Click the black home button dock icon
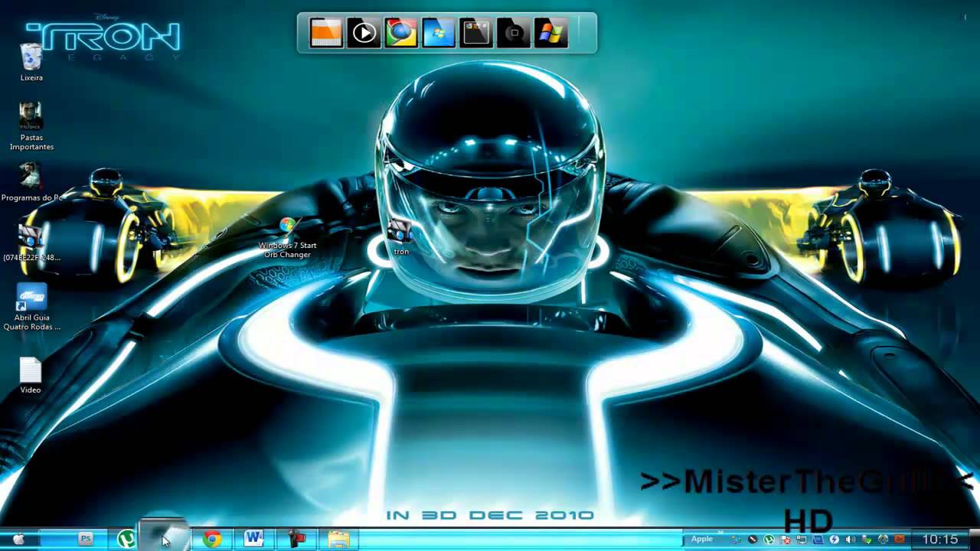 514,33
